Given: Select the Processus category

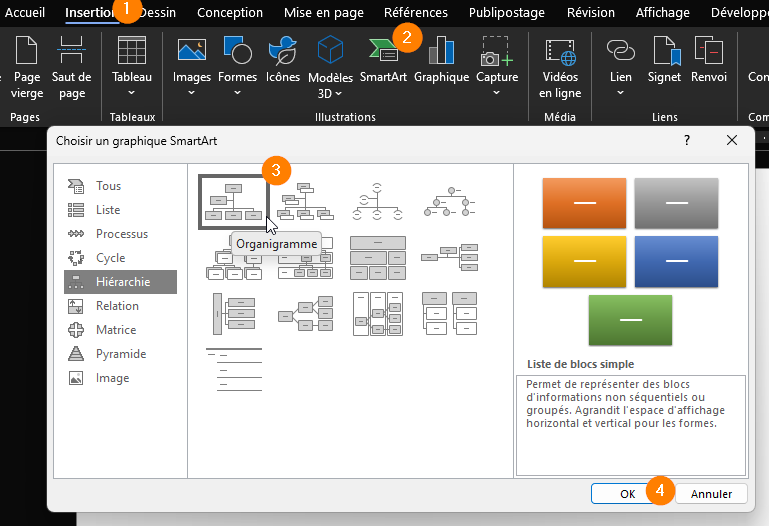Looking at the screenshot, I should click(x=121, y=234).
